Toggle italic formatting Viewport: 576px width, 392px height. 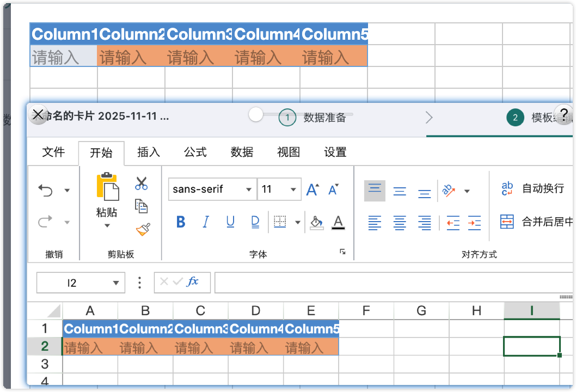[x=206, y=222]
